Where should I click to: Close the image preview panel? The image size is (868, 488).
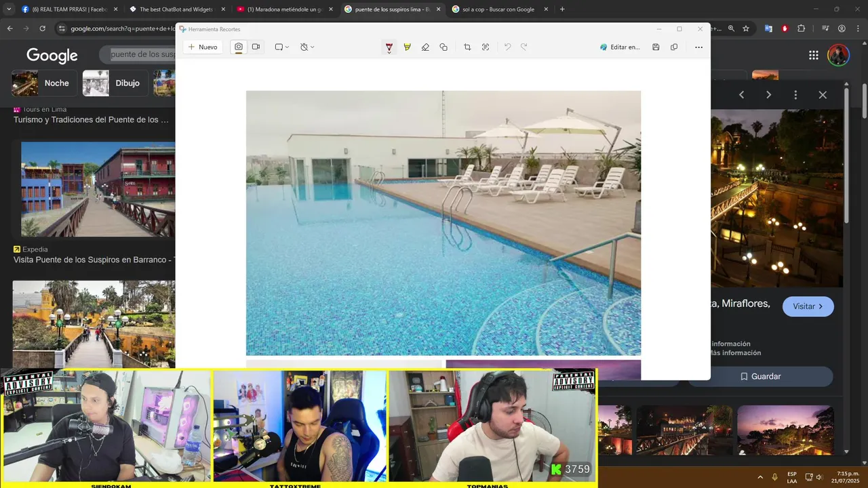coord(823,95)
